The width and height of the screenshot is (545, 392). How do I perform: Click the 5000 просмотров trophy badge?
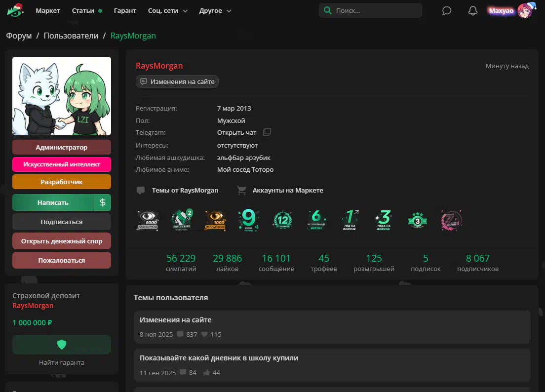pos(148,220)
